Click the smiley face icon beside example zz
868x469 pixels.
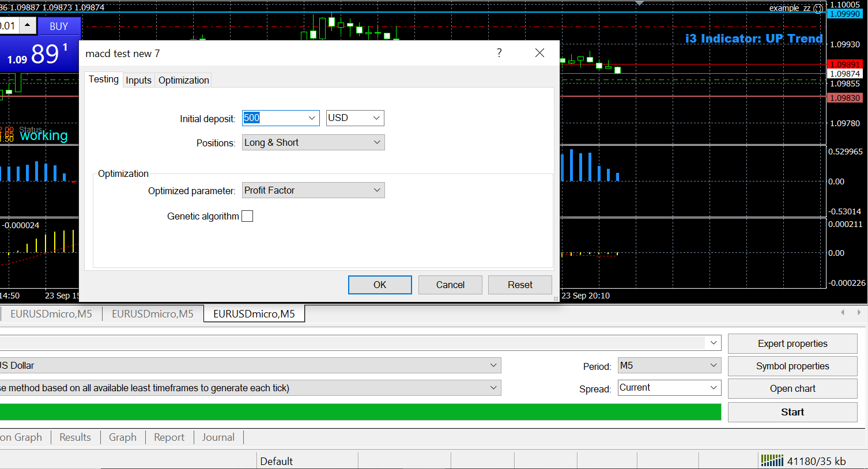tap(818, 9)
